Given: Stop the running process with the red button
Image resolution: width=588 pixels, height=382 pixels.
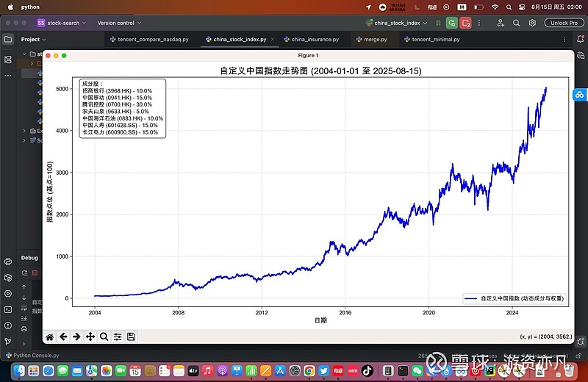Looking at the screenshot, I should (x=466, y=23).
